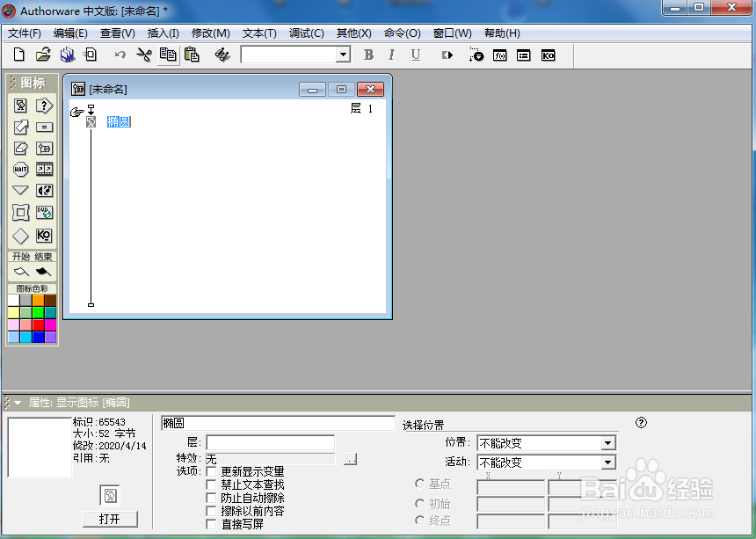Viewport: 756px width, 539px height.
Task: Click the Undo toolbar icon
Action: 120,55
